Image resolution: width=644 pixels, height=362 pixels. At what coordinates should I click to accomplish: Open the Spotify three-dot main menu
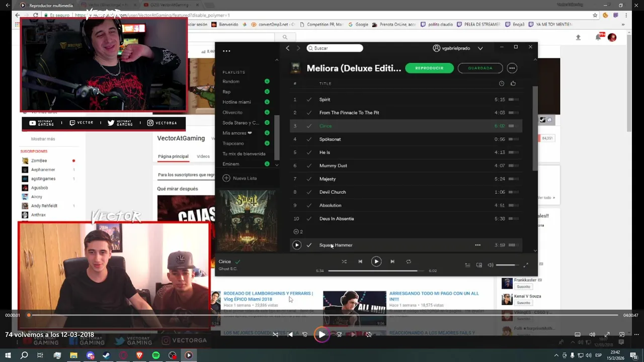coord(226,51)
